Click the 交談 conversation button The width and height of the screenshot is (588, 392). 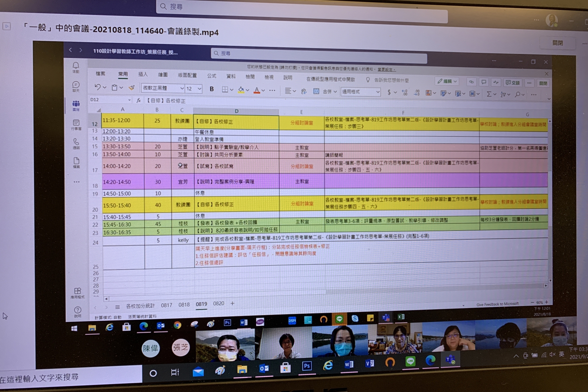[x=512, y=83]
